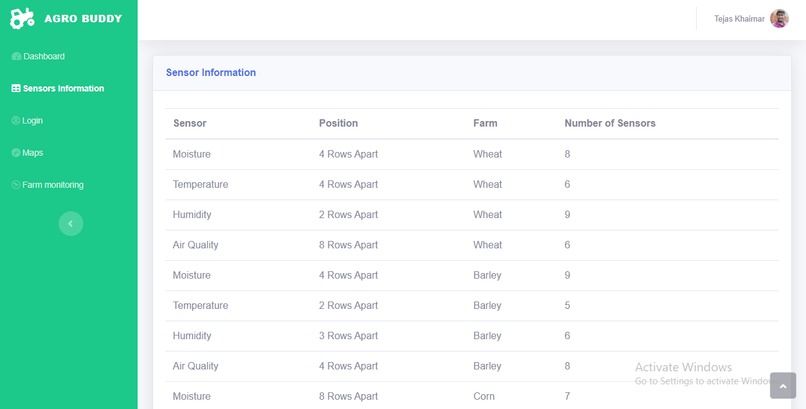The width and height of the screenshot is (806, 409).
Task: Open the Tejas Khairnar user name menu
Action: [739, 19]
